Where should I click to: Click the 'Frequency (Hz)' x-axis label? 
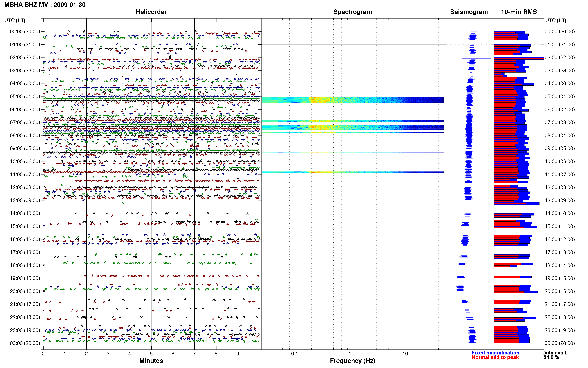(x=352, y=361)
